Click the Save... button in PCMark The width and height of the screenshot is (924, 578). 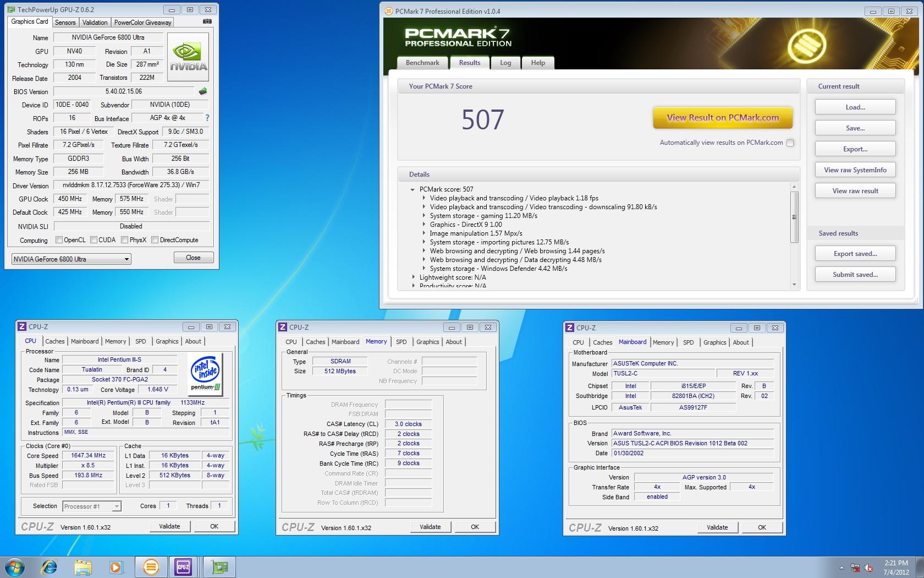tap(855, 128)
